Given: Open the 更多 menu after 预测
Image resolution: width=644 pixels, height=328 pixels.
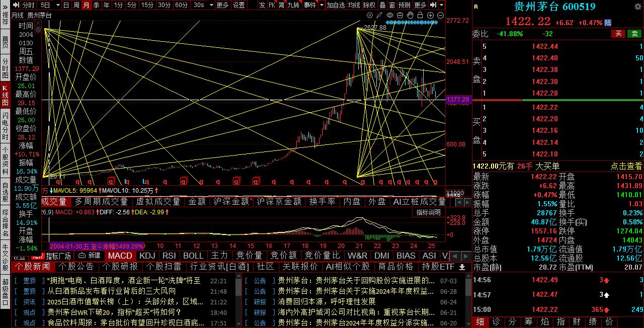Looking at the screenshot, I should pos(420,5).
